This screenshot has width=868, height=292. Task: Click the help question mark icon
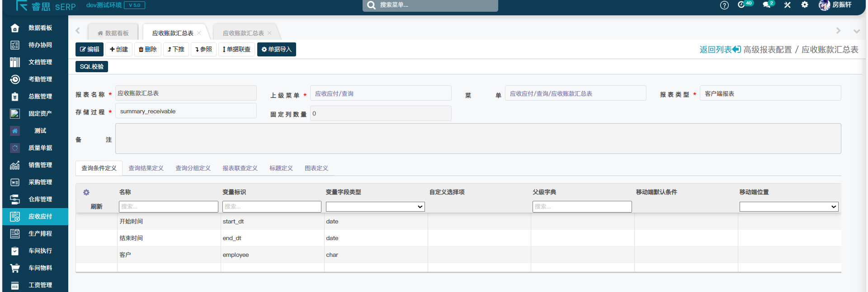(x=724, y=5)
